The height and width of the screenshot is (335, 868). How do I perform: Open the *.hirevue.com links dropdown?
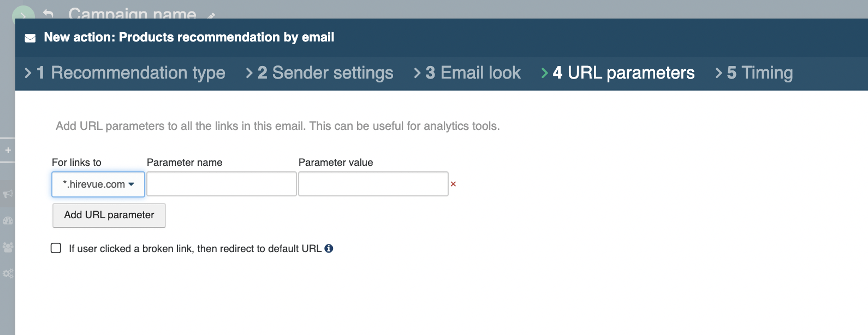pyautogui.click(x=98, y=184)
